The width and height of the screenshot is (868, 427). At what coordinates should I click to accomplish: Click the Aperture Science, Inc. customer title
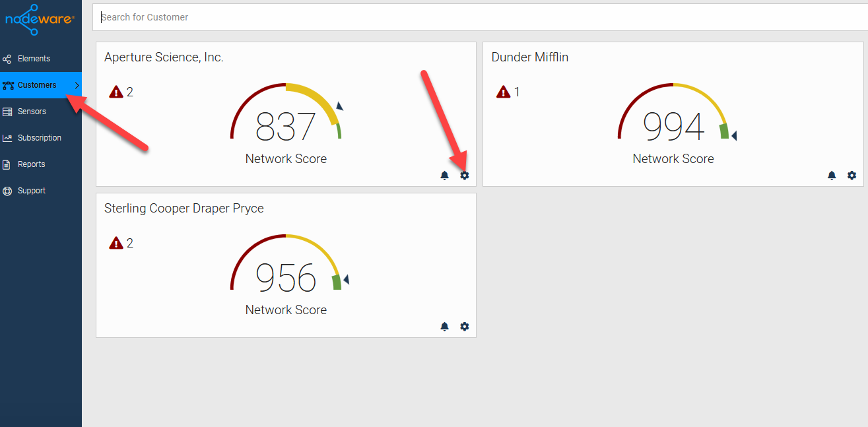tap(164, 57)
